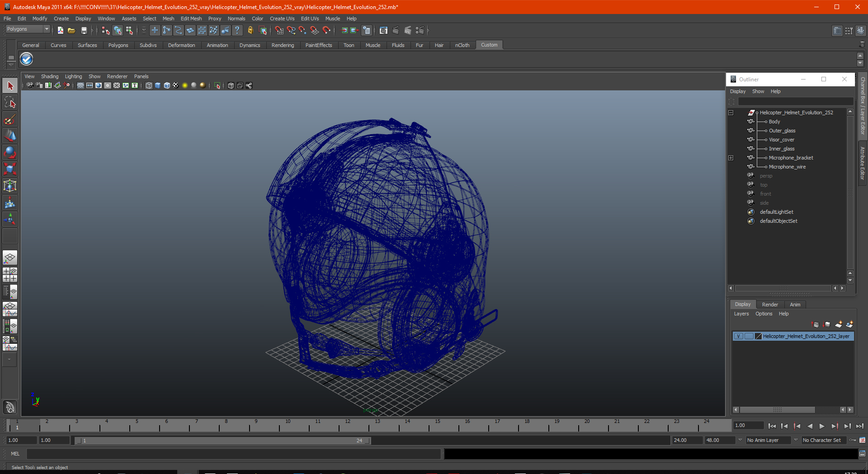
Task: Select the Paint Selection Tool in toolbox
Action: [x=10, y=119]
